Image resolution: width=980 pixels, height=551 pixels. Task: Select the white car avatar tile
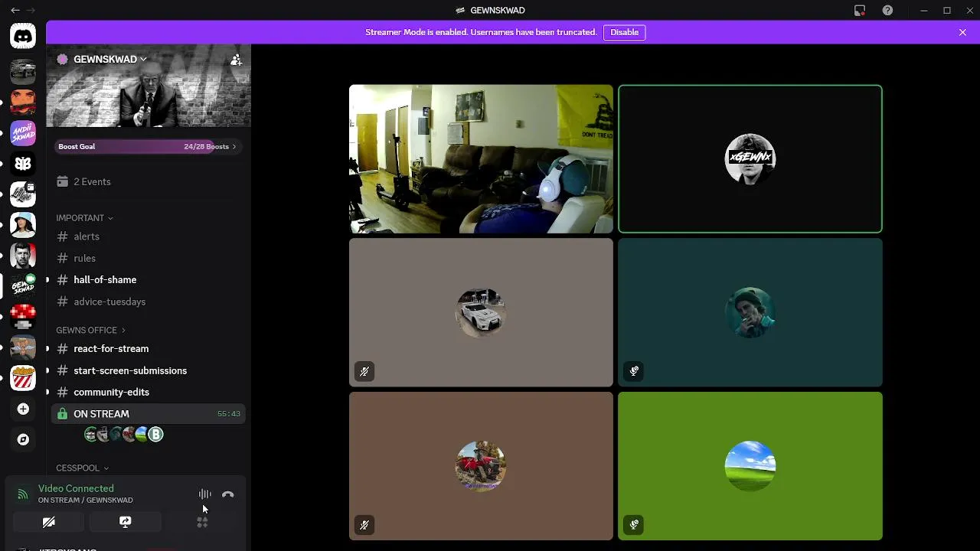pyautogui.click(x=481, y=312)
